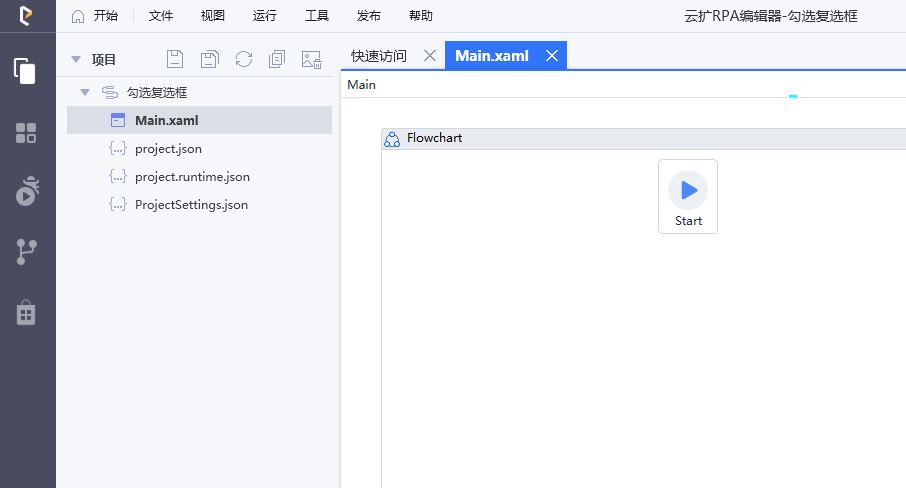Open the source control branch panel
The width and height of the screenshot is (906, 488).
(26, 252)
